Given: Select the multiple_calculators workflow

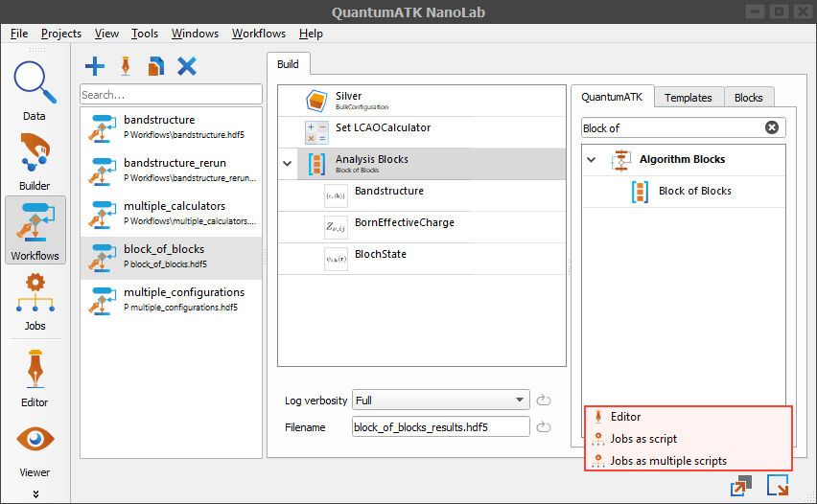Looking at the screenshot, I should (x=171, y=215).
